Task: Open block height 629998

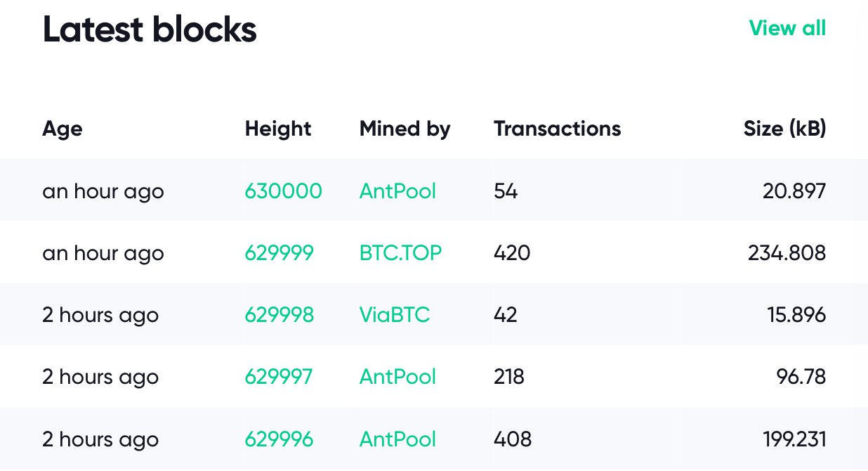Action: [280, 314]
